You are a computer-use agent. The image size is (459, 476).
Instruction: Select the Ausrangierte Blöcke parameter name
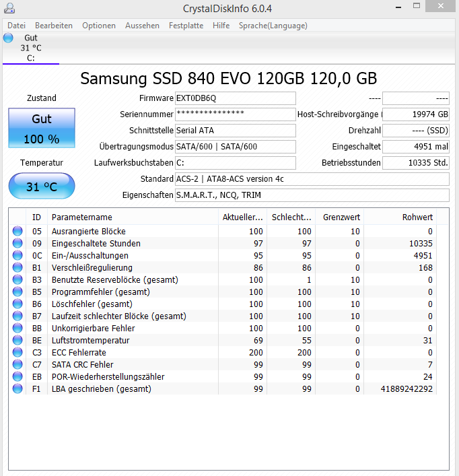pos(89,232)
